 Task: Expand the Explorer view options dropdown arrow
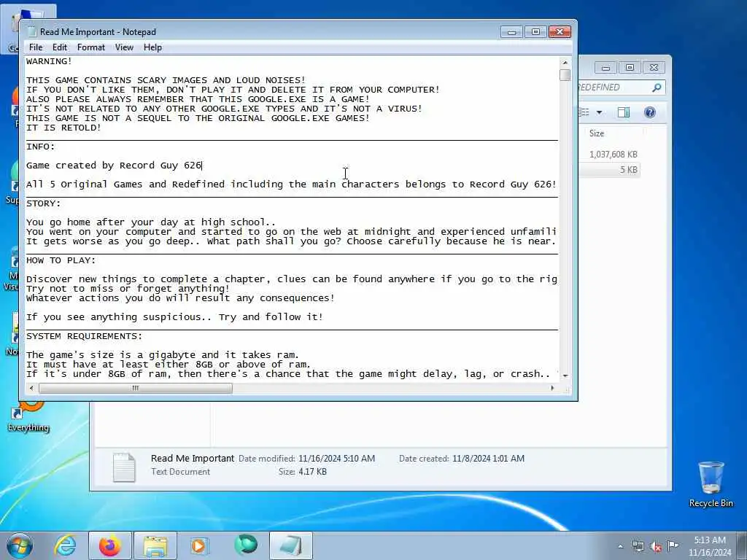600,112
